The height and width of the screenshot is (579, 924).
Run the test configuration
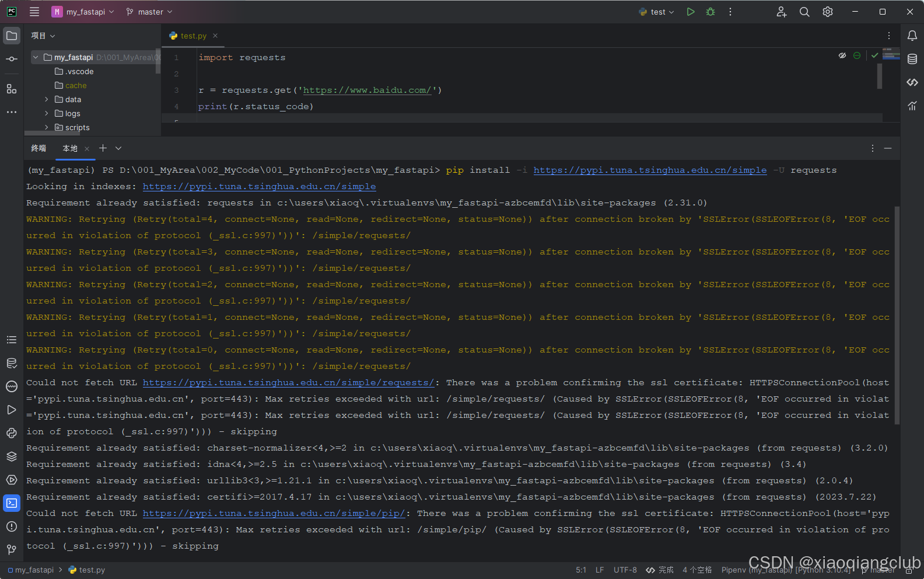[691, 12]
